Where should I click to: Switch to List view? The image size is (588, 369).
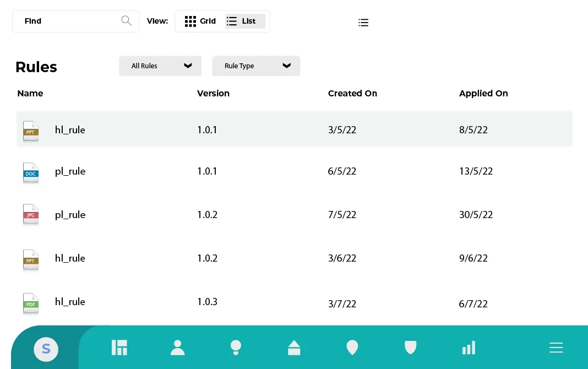245,21
